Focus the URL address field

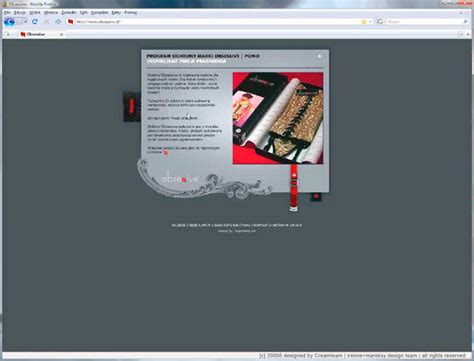217,22
